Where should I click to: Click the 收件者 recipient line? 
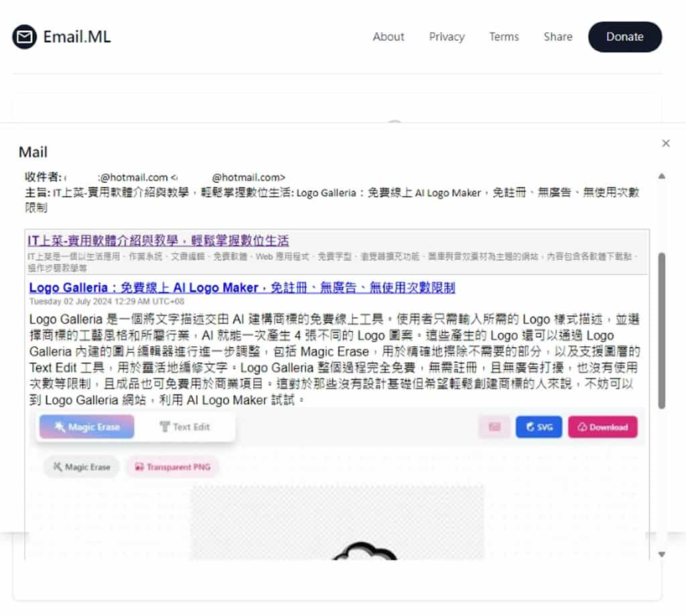(155, 177)
